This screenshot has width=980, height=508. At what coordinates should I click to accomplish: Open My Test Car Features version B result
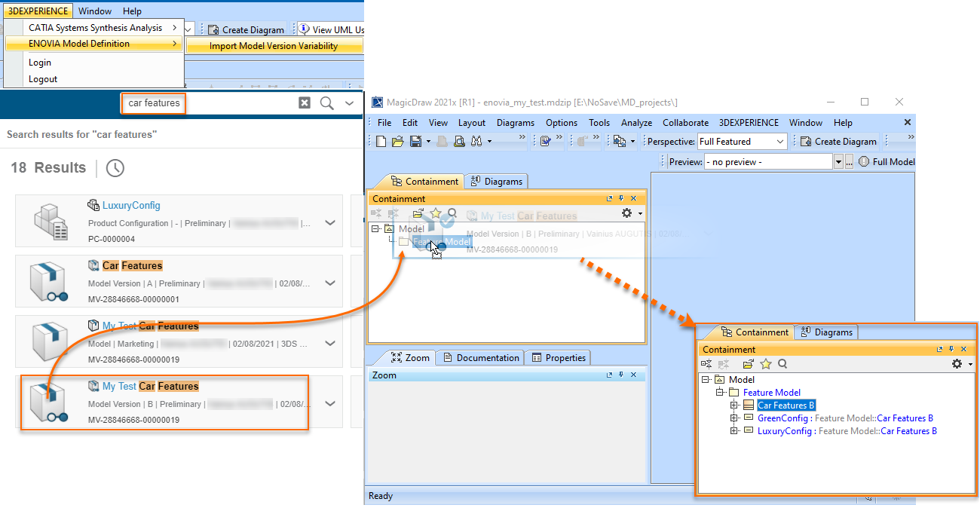[x=151, y=386]
